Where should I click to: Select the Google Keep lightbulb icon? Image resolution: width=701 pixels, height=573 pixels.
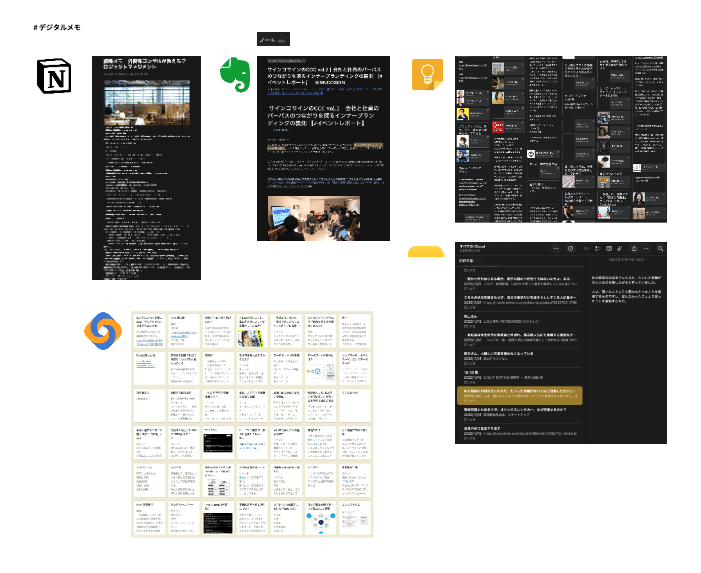pos(428,76)
